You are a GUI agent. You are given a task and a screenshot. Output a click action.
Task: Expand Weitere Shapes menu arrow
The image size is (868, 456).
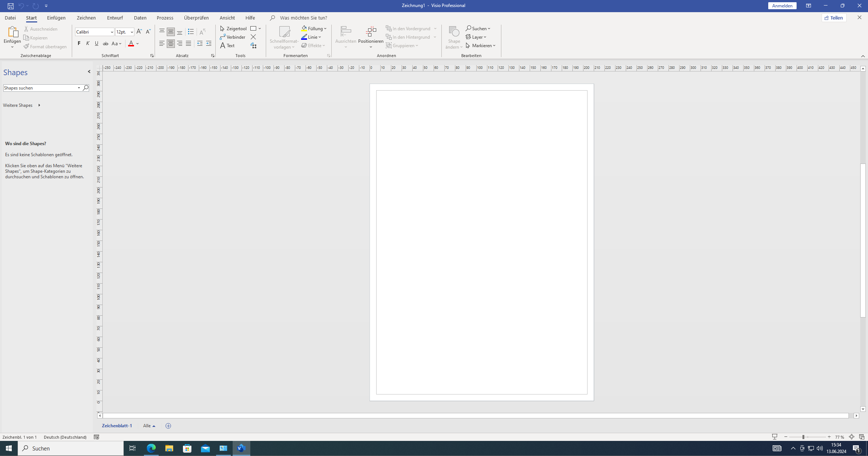[x=39, y=105]
